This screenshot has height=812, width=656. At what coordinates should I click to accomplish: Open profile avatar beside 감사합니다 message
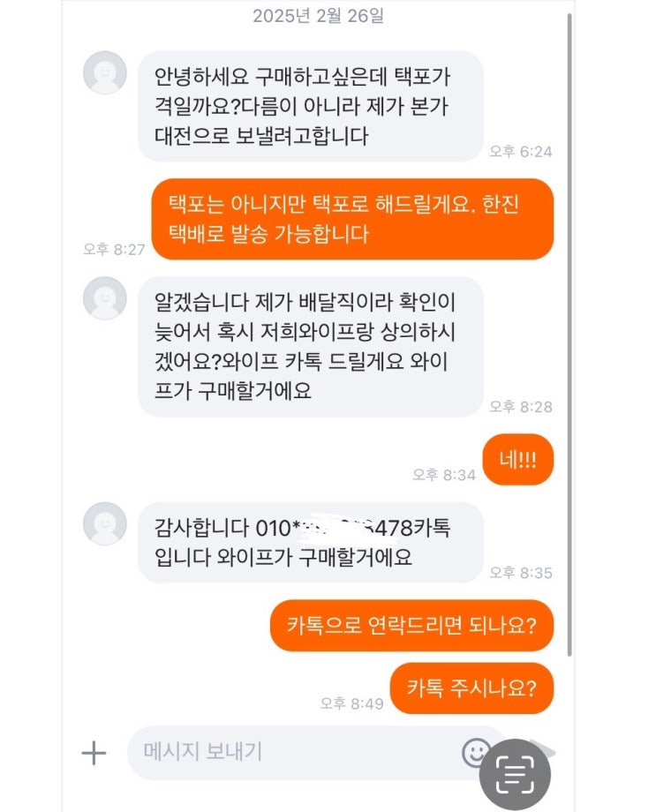105,523
